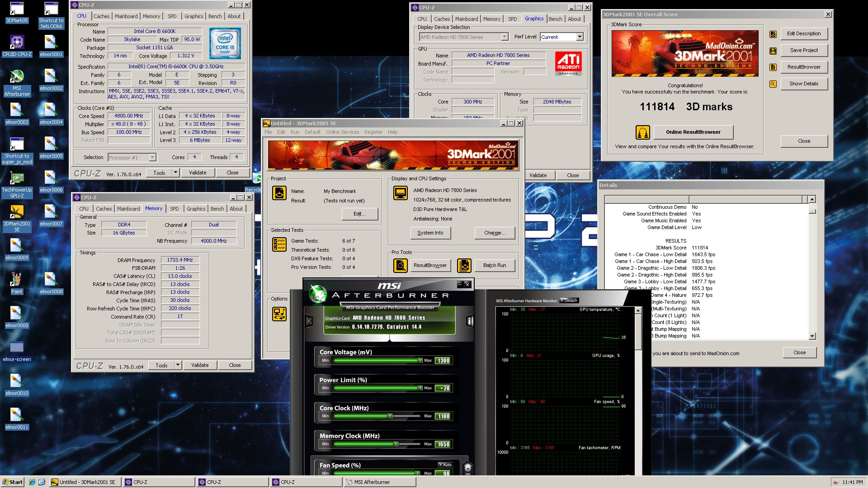Image resolution: width=868 pixels, height=488 pixels.
Task: Click the Edit Description icon in score window
Action: coord(773,34)
